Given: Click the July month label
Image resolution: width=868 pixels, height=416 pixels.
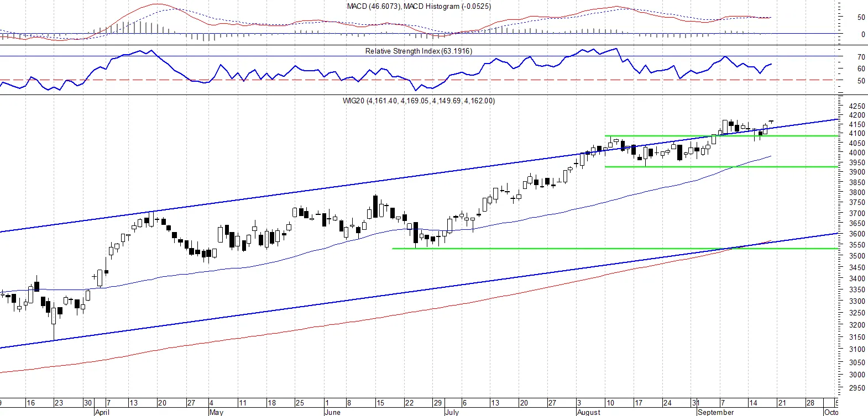Looking at the screenshot, I should tap(452, 412).
